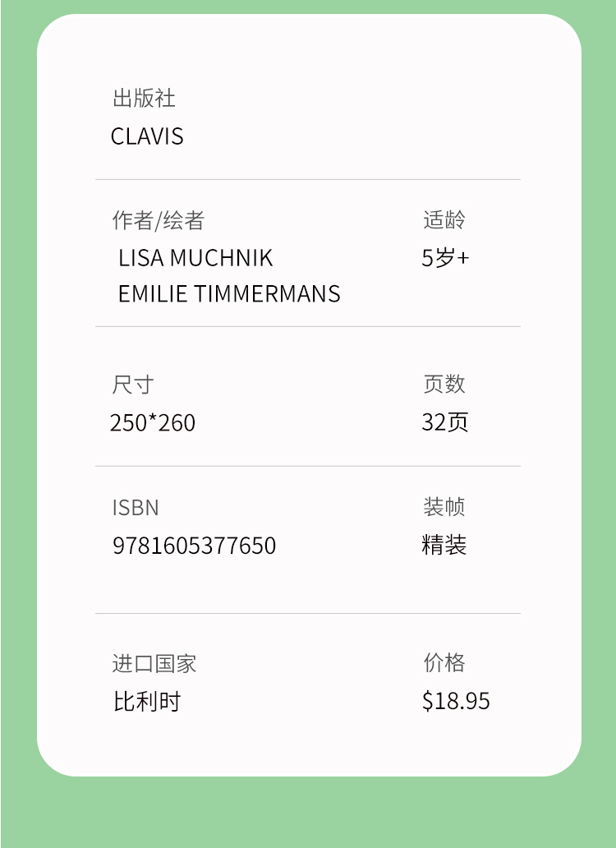Select illustrator name EMILIE TIMMERMANS
This screenshot has width=616, height=848.
coord(229,293)
